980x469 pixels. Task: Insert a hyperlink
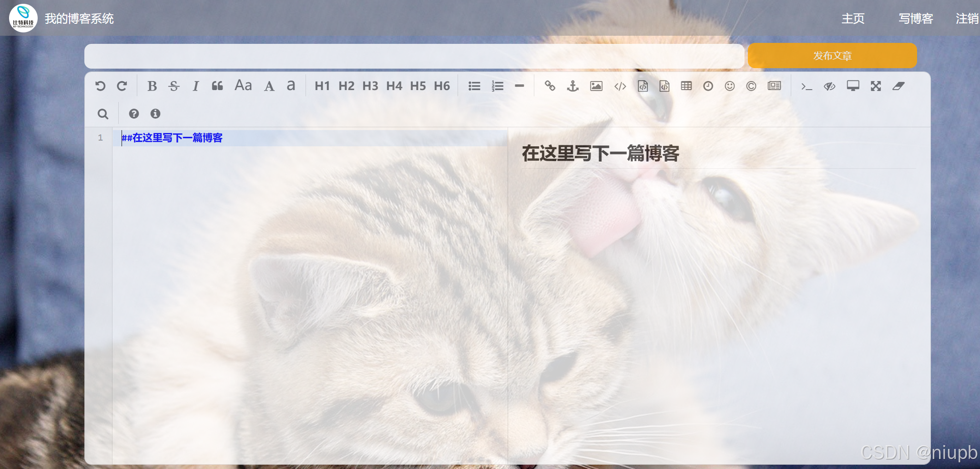(550, 86)
